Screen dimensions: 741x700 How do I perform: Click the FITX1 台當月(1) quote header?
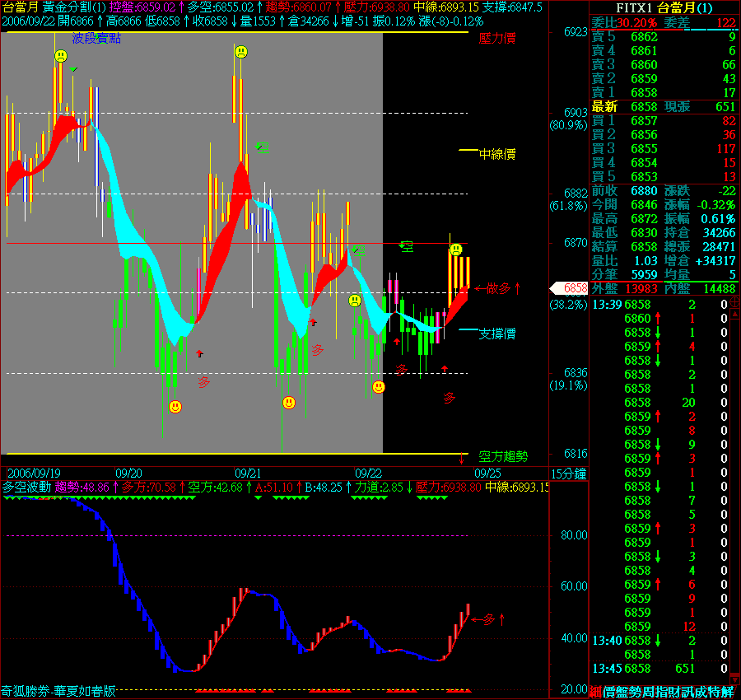click(x=664, y=8)
